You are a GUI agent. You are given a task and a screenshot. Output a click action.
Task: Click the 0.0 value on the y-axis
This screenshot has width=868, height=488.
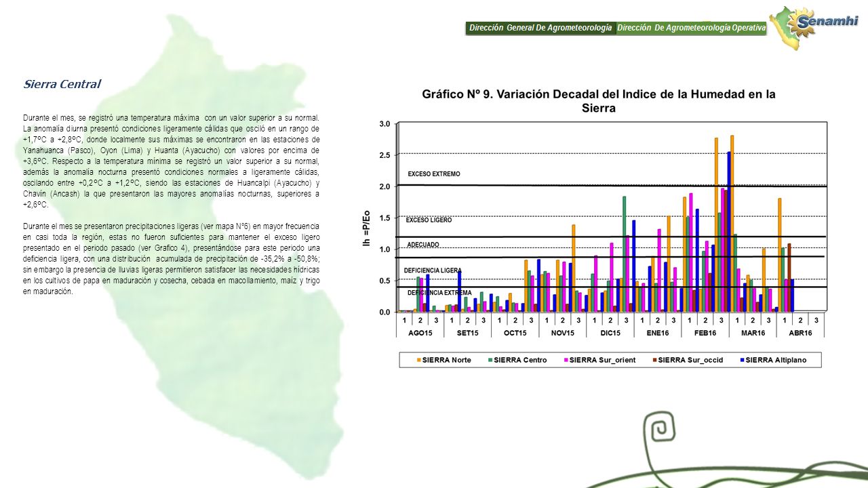(x=384, y=312)
